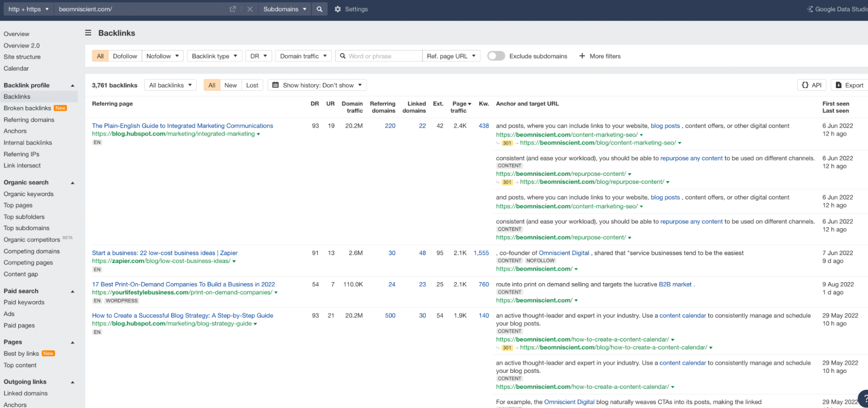The width and height of the screenshot is (868, 408).
Task: Open Settings from the top navigation bar
Action: (x=351, y=9)
